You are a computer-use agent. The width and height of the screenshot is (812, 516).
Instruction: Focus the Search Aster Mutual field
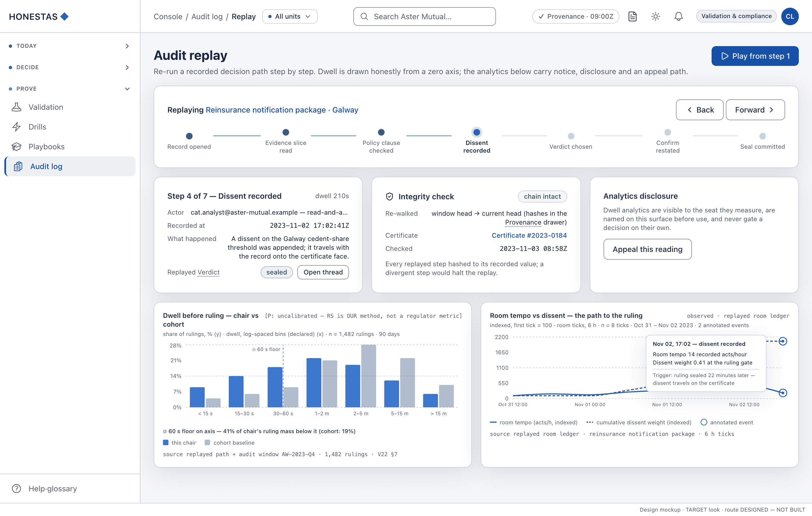click(424, 16)
